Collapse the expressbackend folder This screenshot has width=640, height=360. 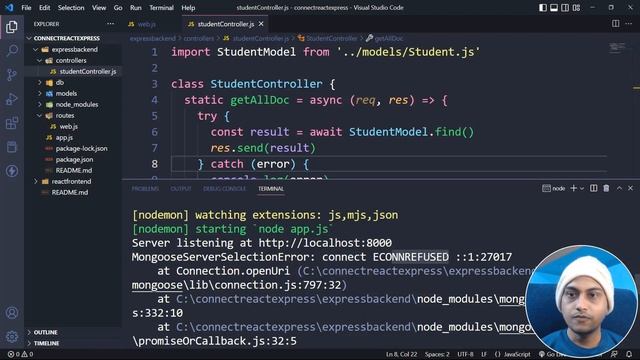(x=73, y=49)
